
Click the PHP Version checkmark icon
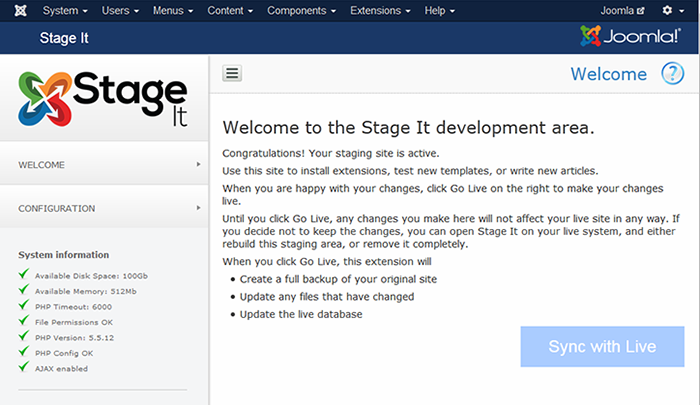click(24, 335)
